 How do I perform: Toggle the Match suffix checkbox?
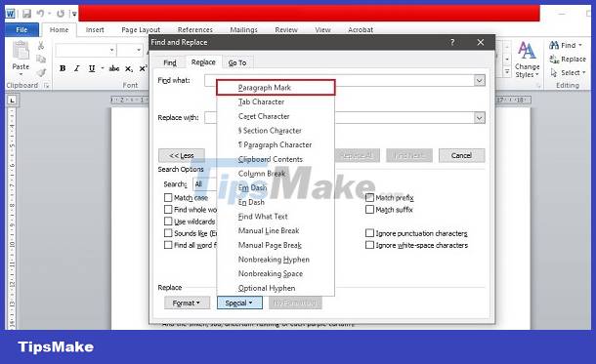click(369, 210)
